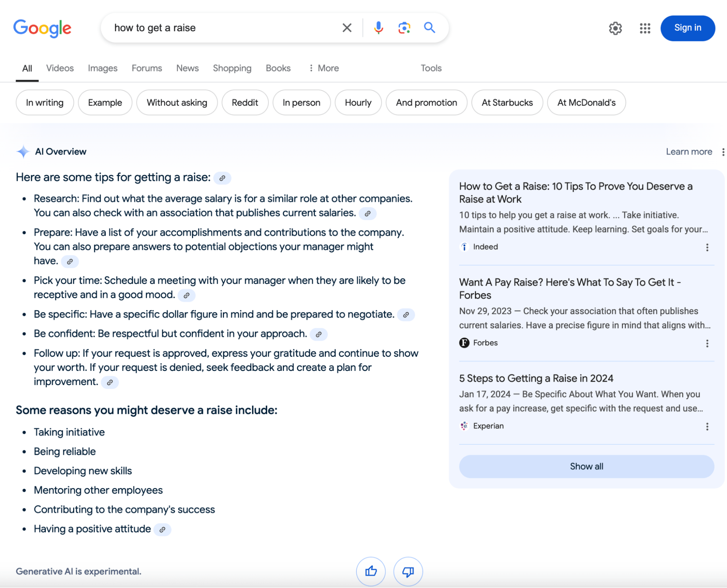
Task: Select the 'Without asking' filter chip
Action: (177, 103)
